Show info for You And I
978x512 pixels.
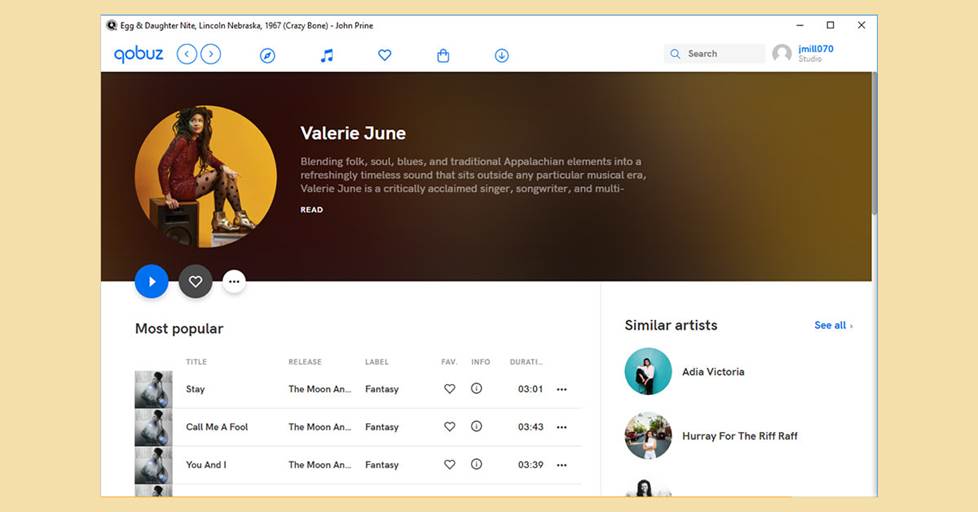477,465
